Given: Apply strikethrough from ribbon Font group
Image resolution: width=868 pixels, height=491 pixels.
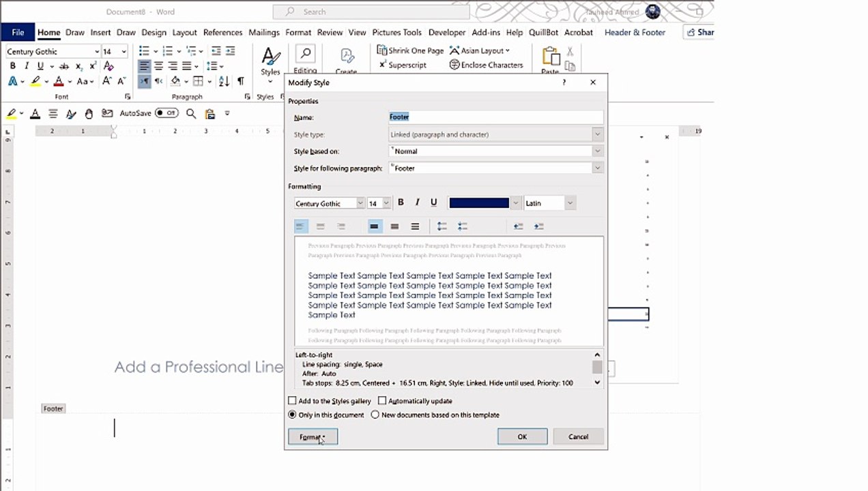Looking at the screenshot, I should [64, 66].
